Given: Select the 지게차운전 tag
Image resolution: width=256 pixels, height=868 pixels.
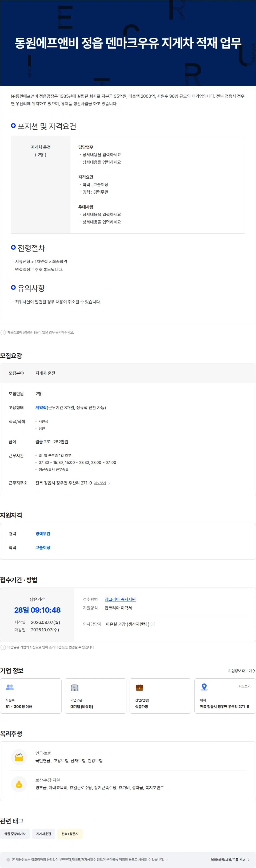Looking at the screenshot, I should (43, 834).
